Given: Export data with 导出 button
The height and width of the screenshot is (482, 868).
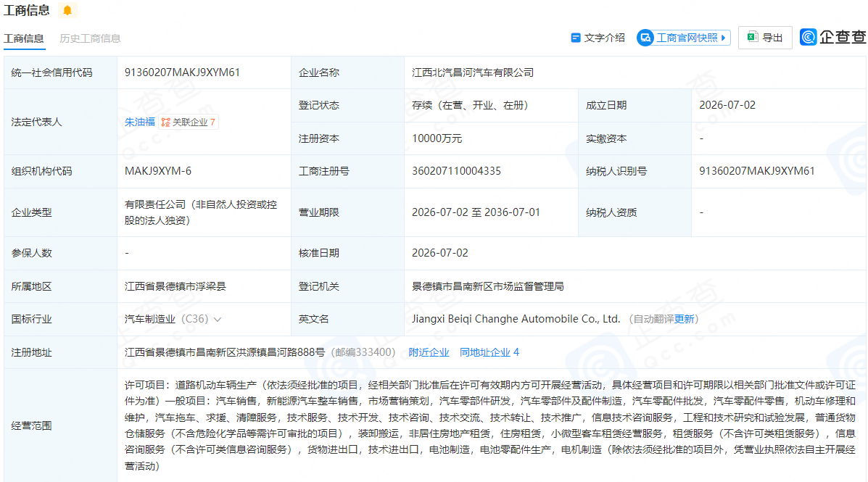Looking at the screenshot, I should click(x=765, y=38).
